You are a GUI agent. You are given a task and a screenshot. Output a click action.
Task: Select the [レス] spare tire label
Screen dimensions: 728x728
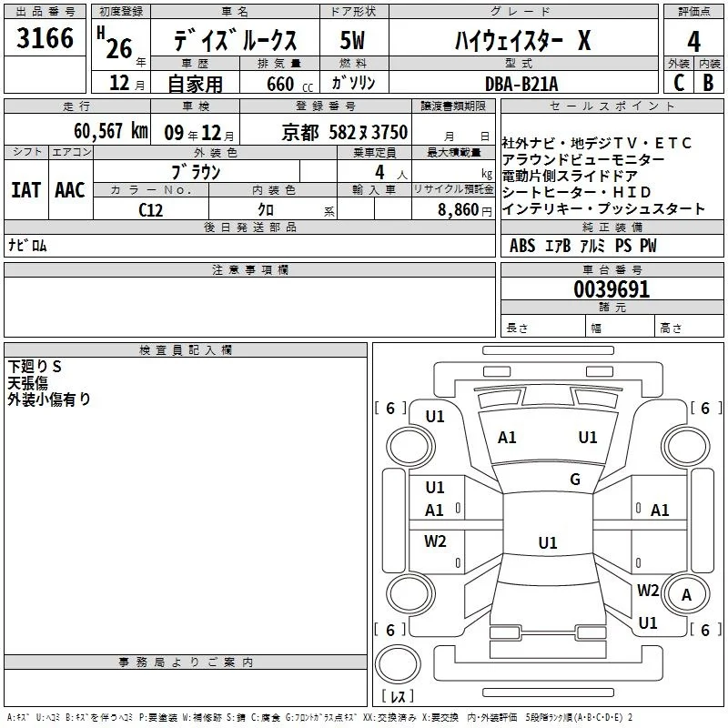click(x=398, y=696)
